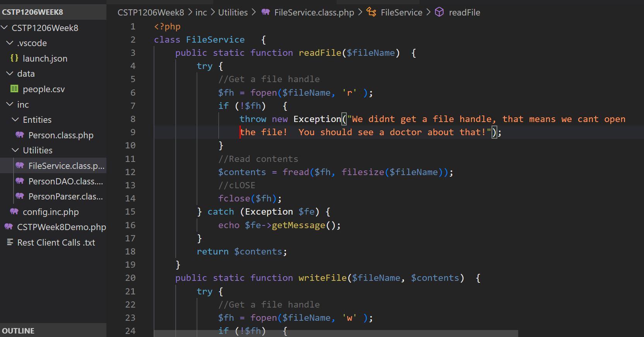Click the PHP icon in the breadcrumb
The image size is (644, 337).
tap(265, 12)
